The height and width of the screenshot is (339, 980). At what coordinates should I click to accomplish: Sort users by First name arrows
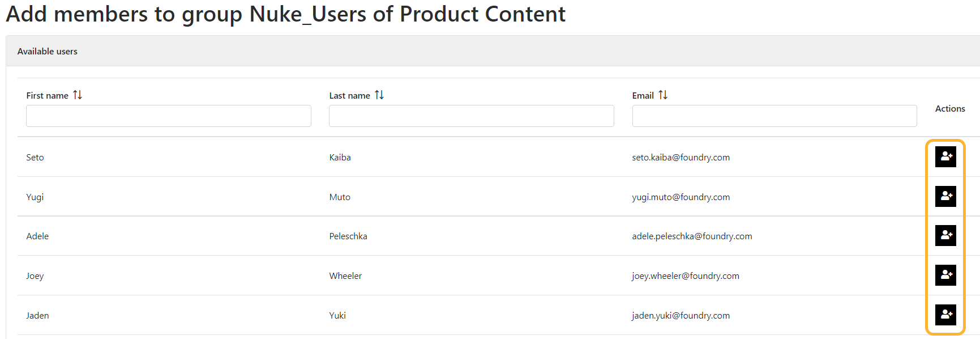pyautogui.click(x=78, y=95)
